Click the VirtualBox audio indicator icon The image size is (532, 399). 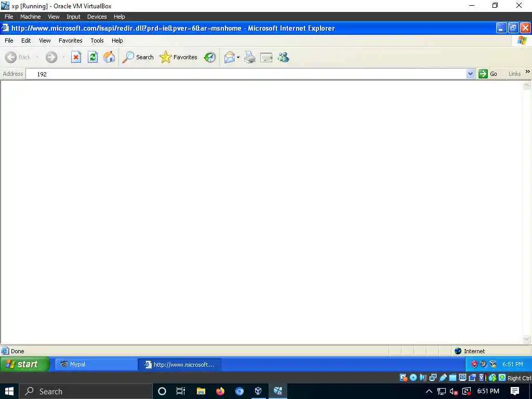tap(423, 378)
